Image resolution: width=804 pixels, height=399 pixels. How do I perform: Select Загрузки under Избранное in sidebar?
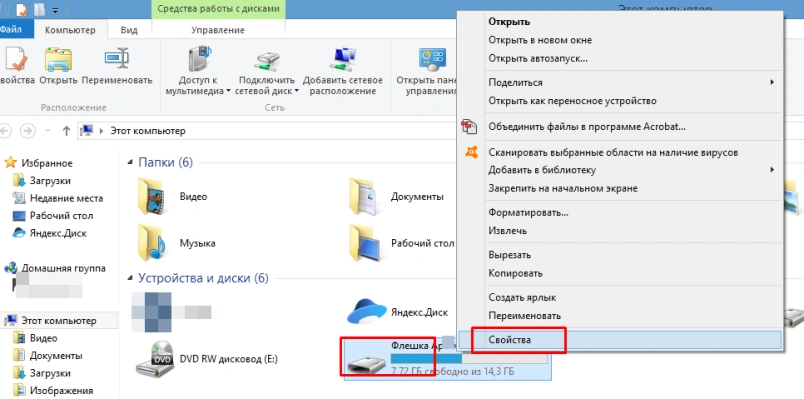pos(50,181)
